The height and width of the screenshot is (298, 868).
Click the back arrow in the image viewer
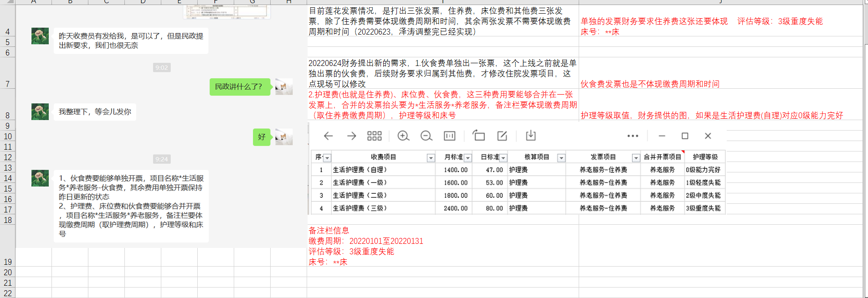click(328, 136)
